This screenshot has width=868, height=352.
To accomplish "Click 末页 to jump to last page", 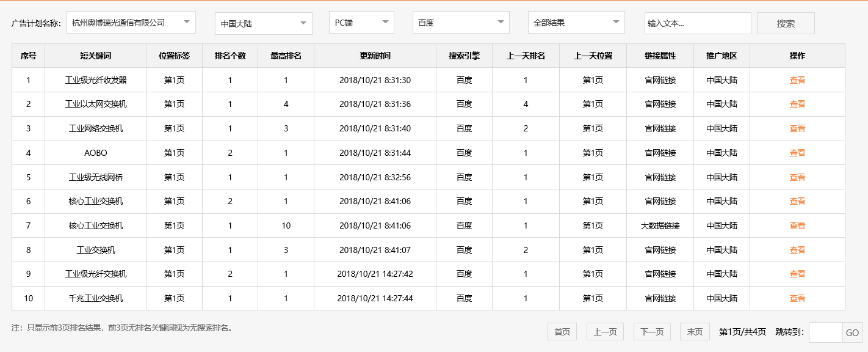I will [x=694, y=331].
